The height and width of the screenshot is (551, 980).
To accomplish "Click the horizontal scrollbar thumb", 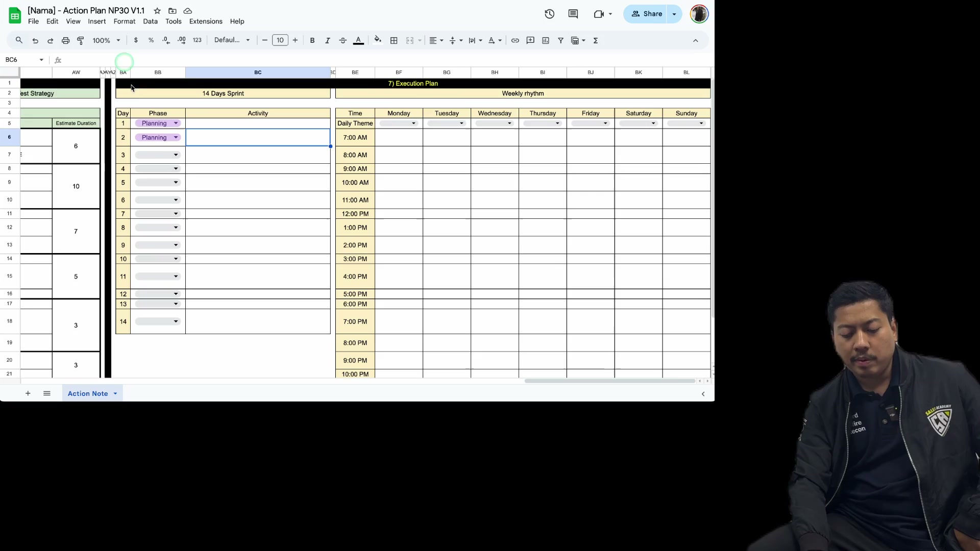I will click(x=609, y=381).
